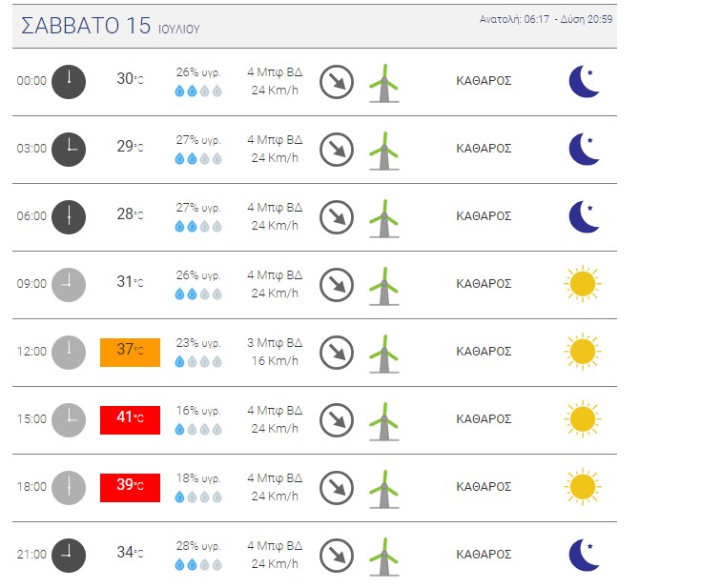Click the sun icon in the 18:00 row
The height and width of the screenshot is (588, 722).
pos(583,487)
